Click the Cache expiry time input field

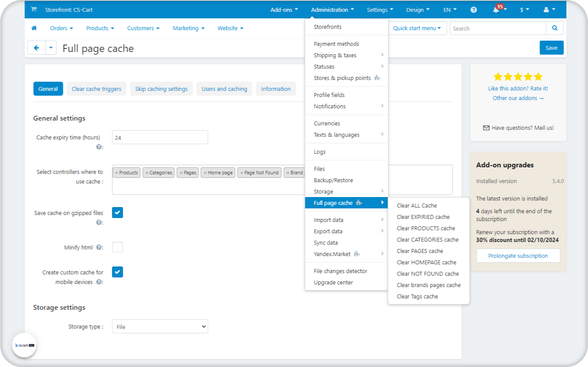click(x=160, y=137)
